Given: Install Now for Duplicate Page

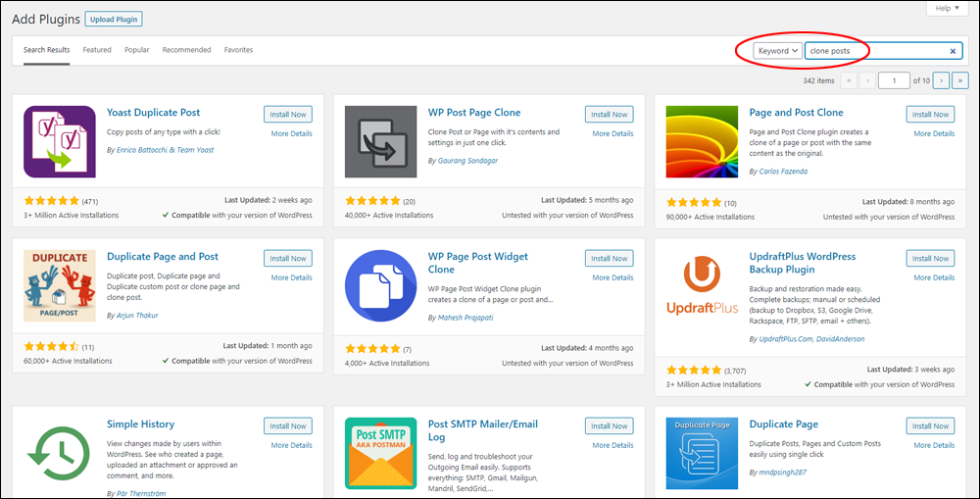Looking at the screenshot, I should point(931,425).
